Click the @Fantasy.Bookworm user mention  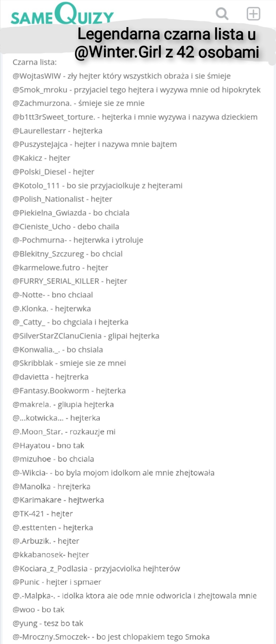51,391
